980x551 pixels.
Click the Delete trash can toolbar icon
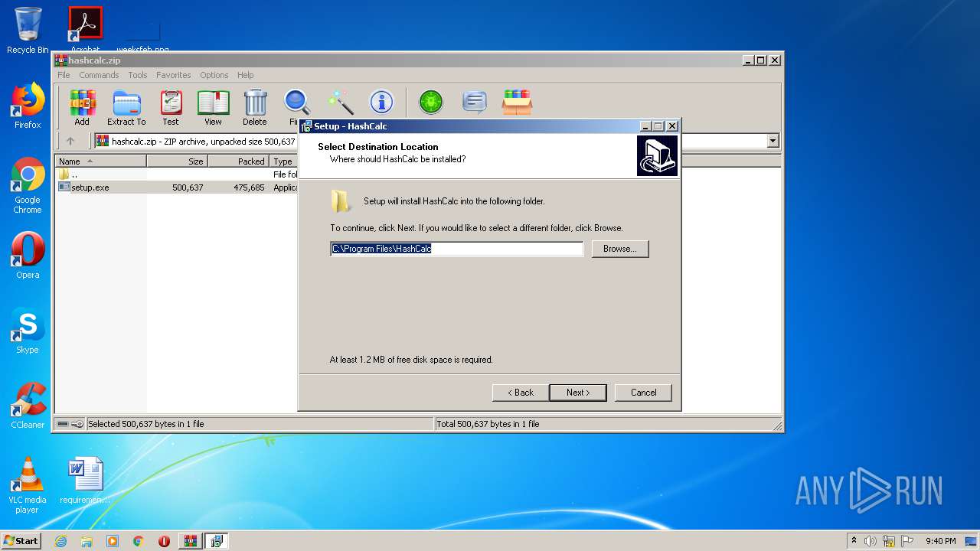255,107
